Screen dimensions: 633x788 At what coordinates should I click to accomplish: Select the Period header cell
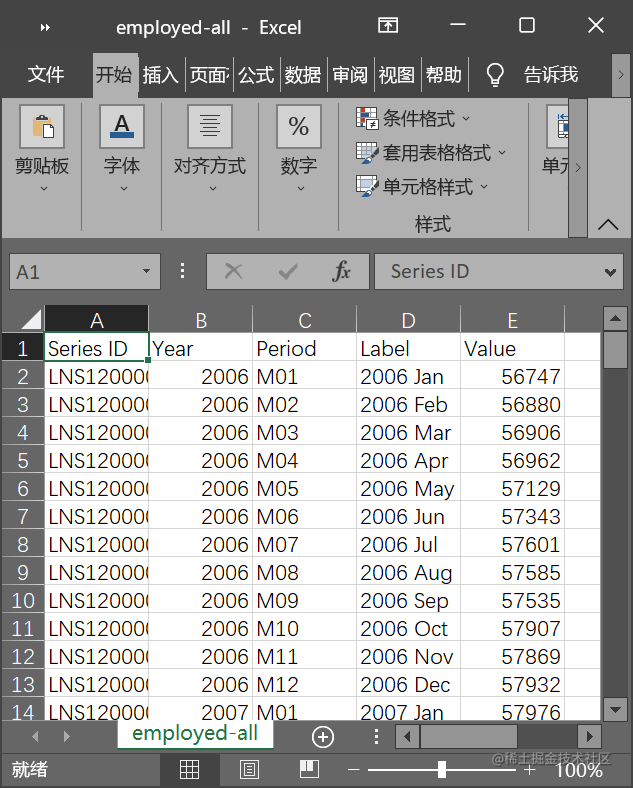(x=304, y=348)
